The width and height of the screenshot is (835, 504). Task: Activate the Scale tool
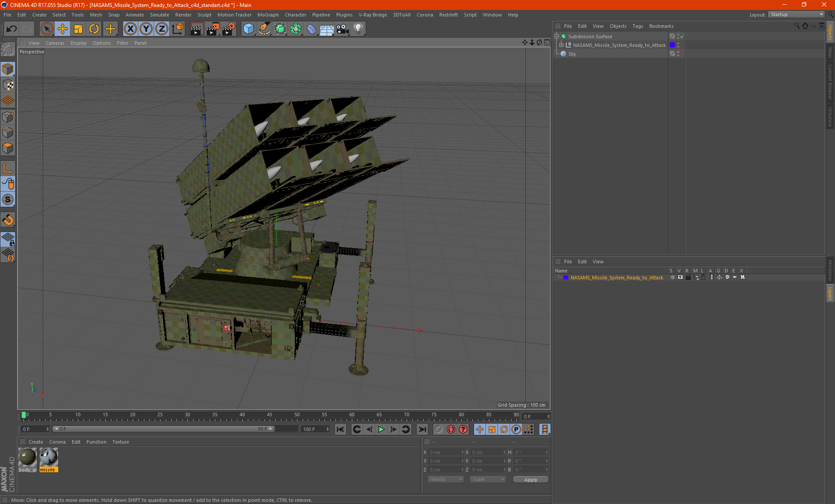point(78,29)
